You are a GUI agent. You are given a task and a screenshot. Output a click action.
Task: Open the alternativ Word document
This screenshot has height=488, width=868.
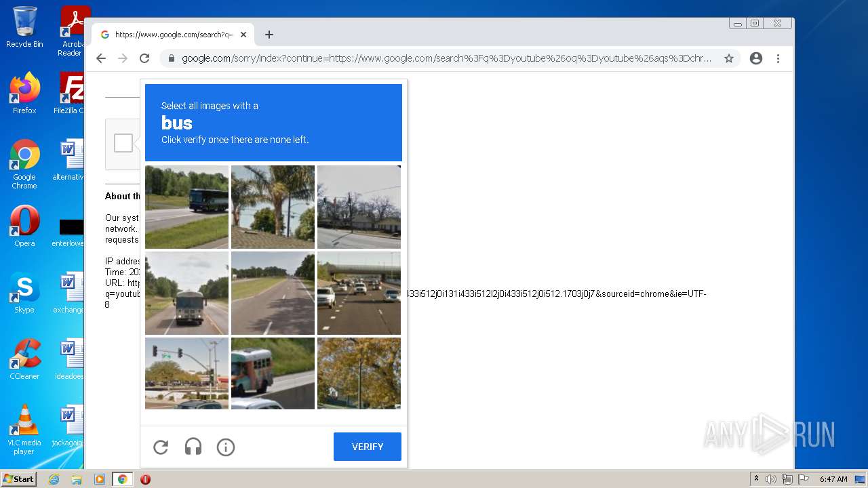70,160
